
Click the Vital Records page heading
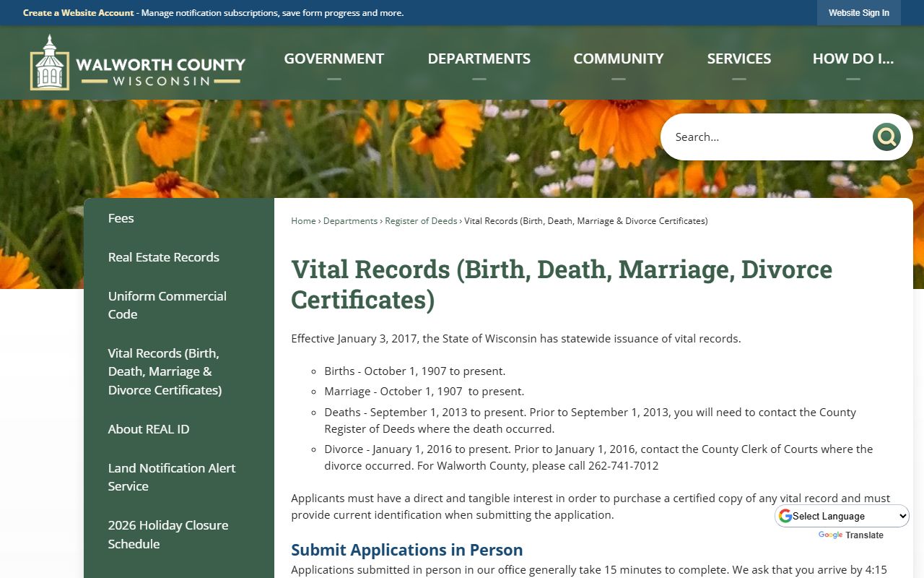coord(562,284)
